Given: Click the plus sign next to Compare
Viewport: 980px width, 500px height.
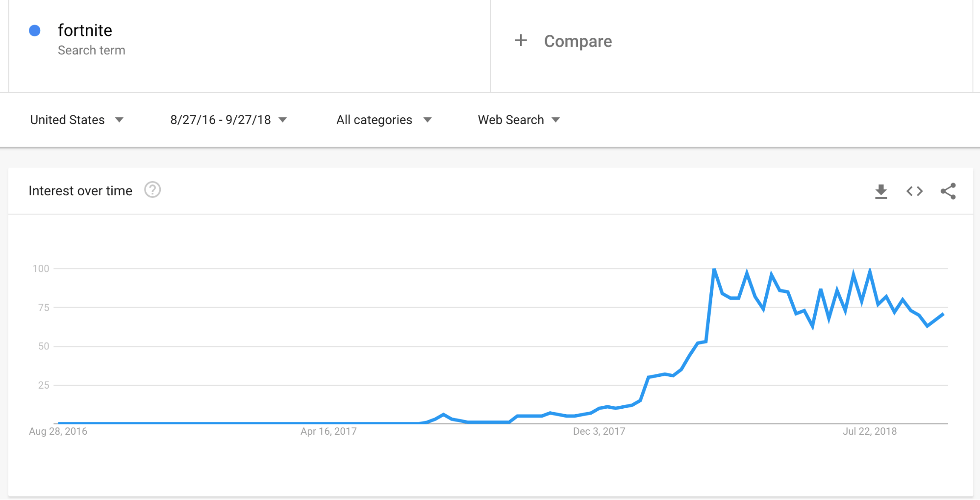Looking at the screenshot, I should (521, 41).
